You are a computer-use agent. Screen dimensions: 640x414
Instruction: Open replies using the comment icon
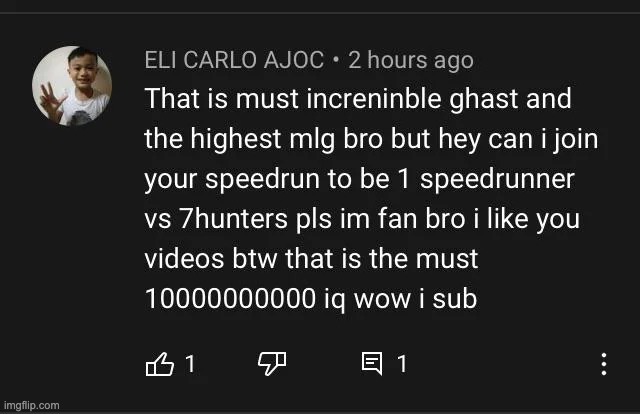pyautogui.click(x=372, y=363)
